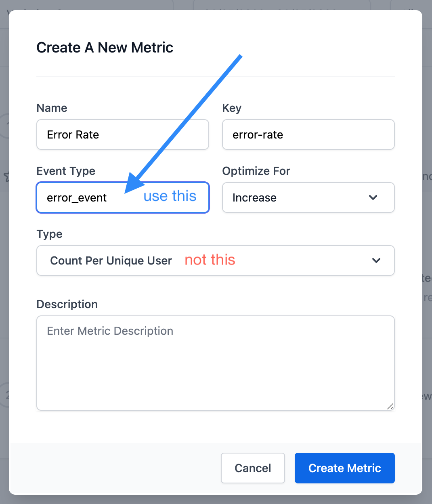This screenshot has height=504, width=432.
Task: Click the chevron arrow in Type selector
Action: coord(376,260)
